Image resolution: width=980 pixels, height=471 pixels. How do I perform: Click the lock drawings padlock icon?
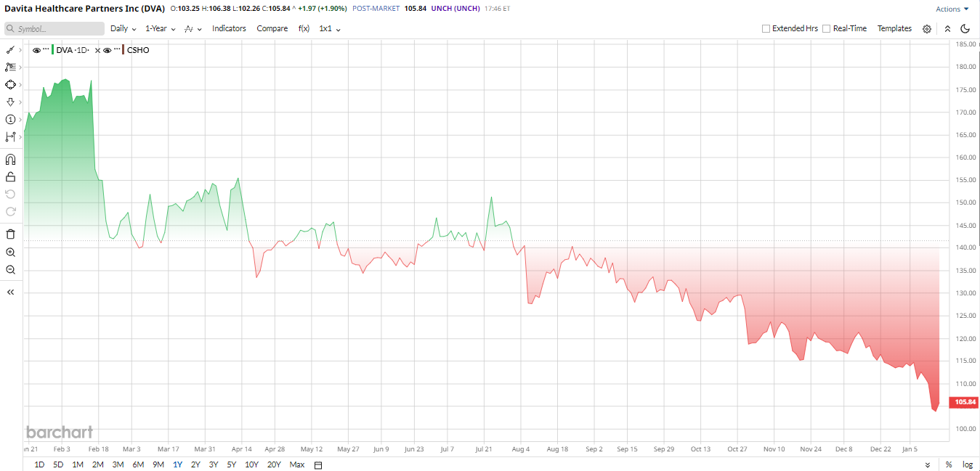point(10,176)
